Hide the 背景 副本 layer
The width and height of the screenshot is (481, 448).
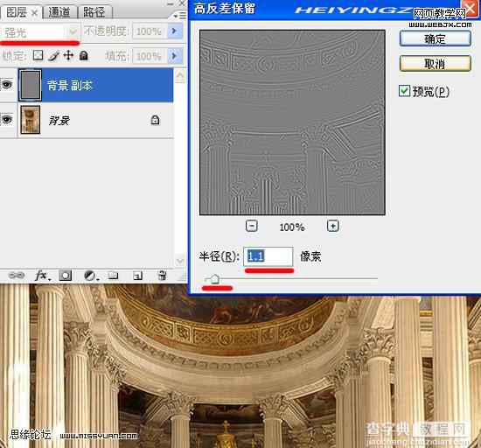7,84
